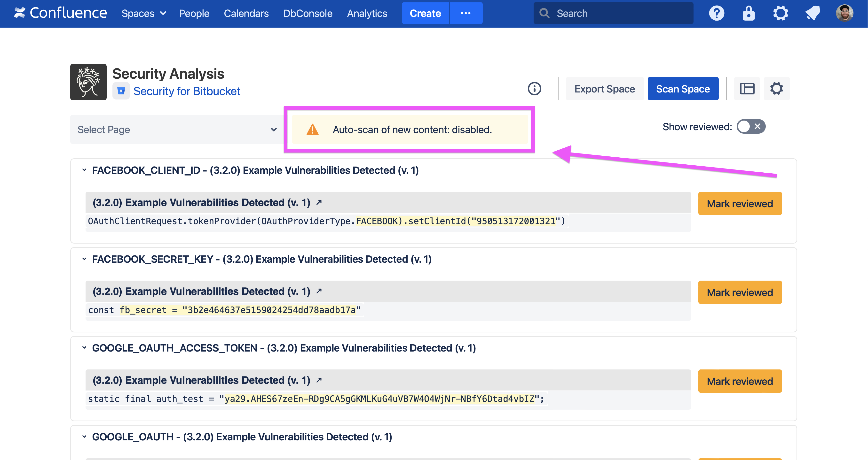
Task: Open Security Analysis settings gear icon
Action: tap(776, 89)
